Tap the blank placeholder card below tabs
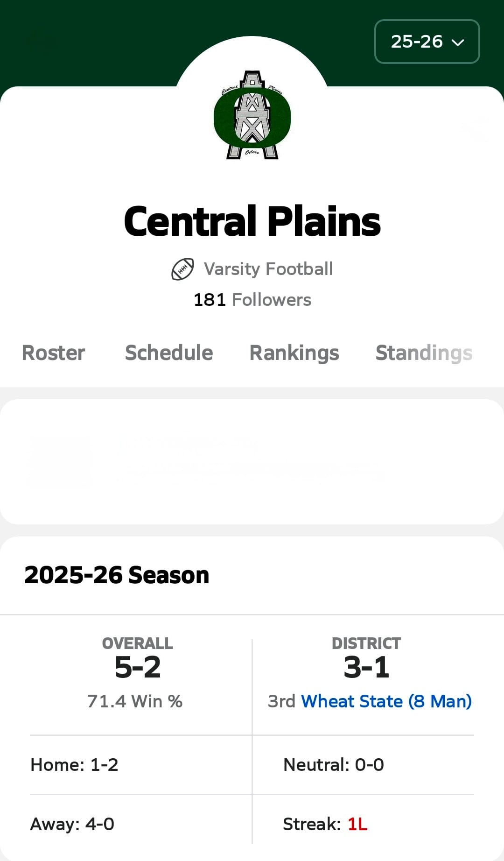The height and width of the screenshot is (861, 504). click(252, 461)
